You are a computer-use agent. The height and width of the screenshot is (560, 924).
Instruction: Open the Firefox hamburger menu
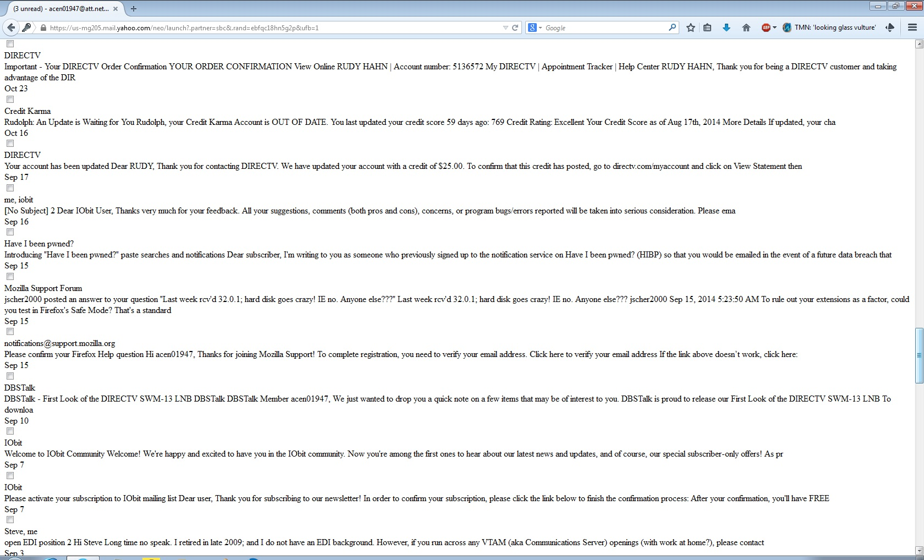pyautogui.click(x=912, y=28)
